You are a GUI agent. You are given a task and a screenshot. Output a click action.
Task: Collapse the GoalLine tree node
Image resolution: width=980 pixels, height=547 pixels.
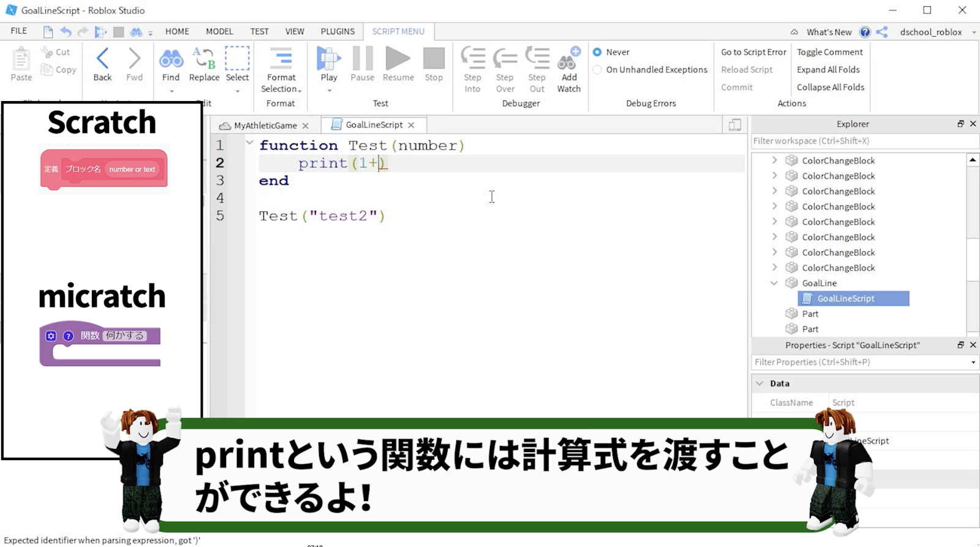[x=774, y=283]
